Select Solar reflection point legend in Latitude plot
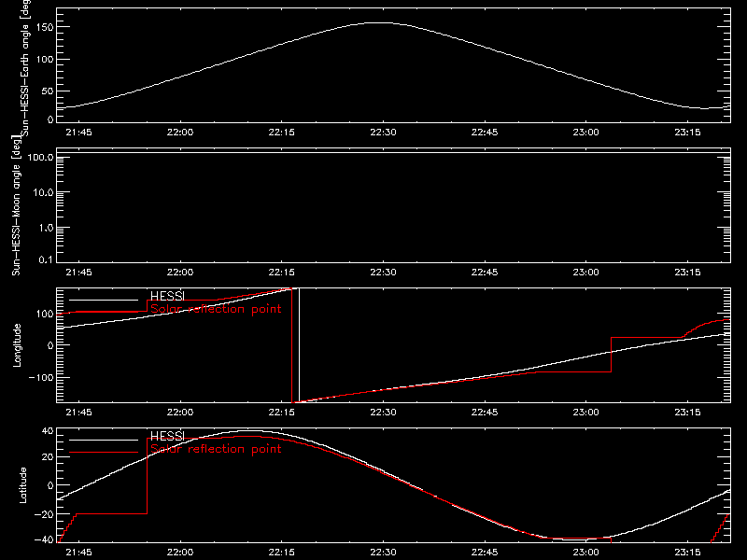The image size is (747, 560). [x=216, y=449]
